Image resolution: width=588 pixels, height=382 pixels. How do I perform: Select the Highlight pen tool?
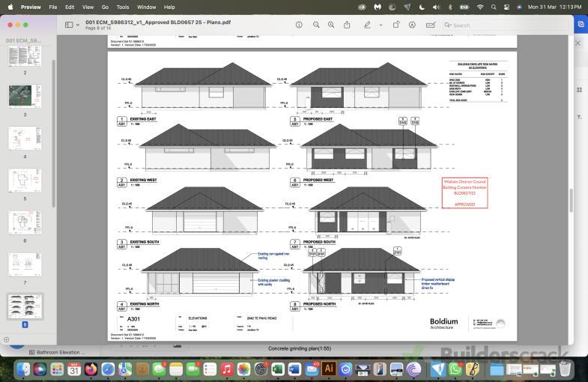point(366,25)
